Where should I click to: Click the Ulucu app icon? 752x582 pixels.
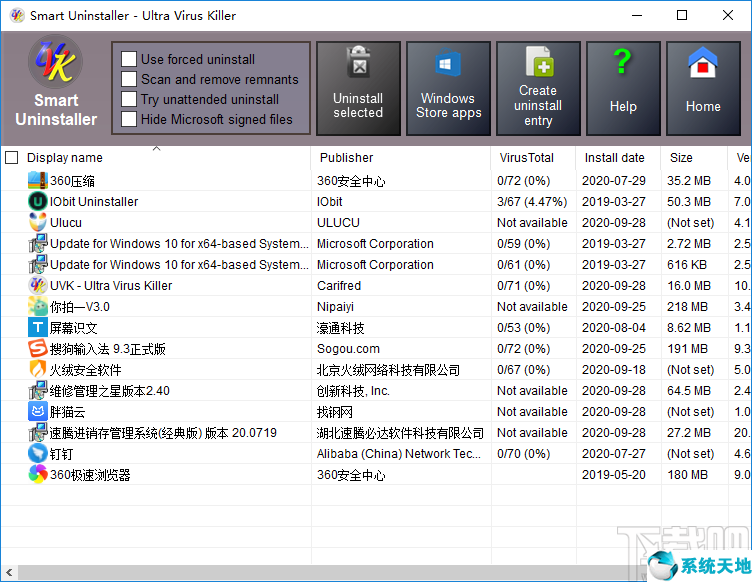(x=37, y=222)
